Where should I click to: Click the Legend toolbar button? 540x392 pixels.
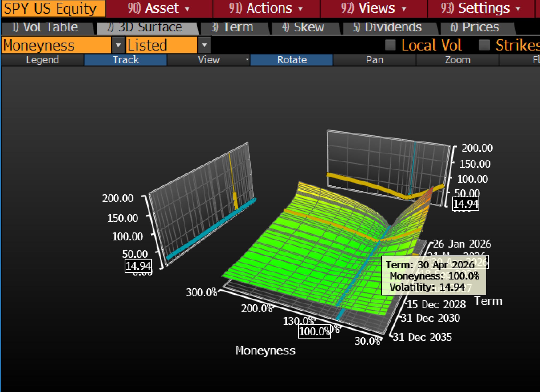coord(43,60)
